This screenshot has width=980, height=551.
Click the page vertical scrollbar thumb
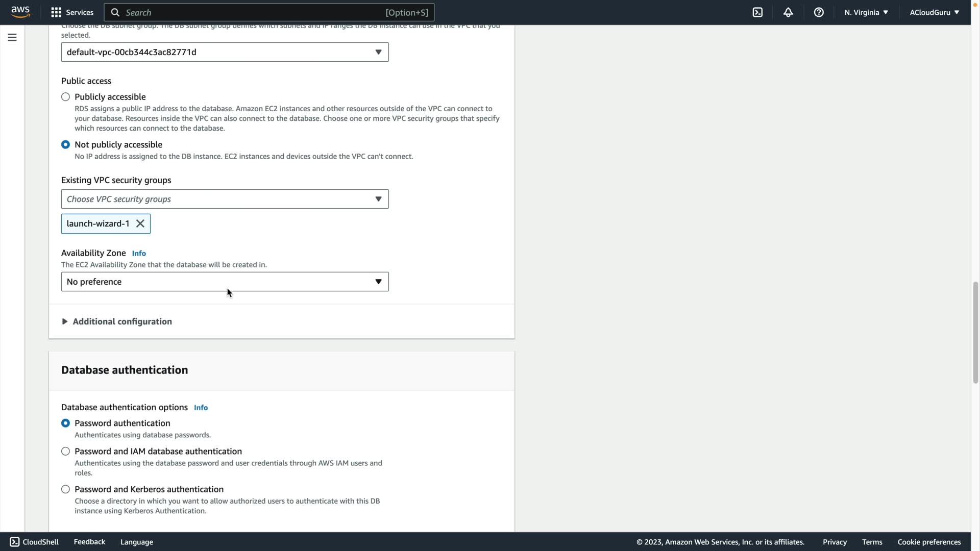click(x=975, y=332)
